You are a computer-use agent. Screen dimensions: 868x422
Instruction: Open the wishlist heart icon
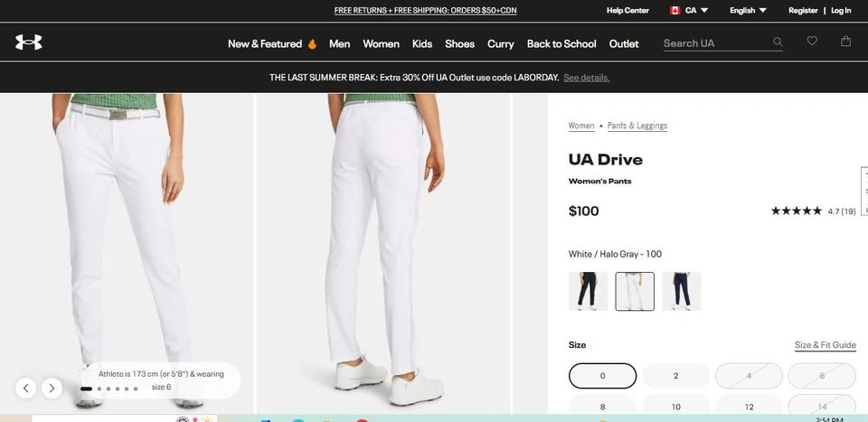[812, 41]
